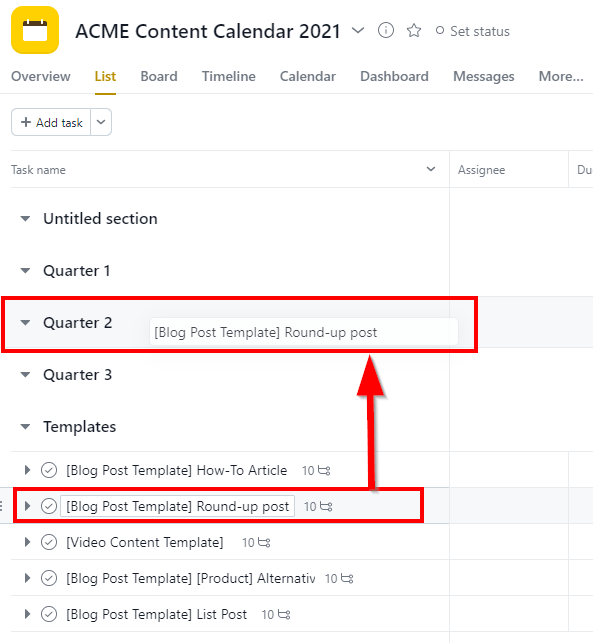
Task: Click the drag handle left of Round-up post
Action: [x=2, y=506]
